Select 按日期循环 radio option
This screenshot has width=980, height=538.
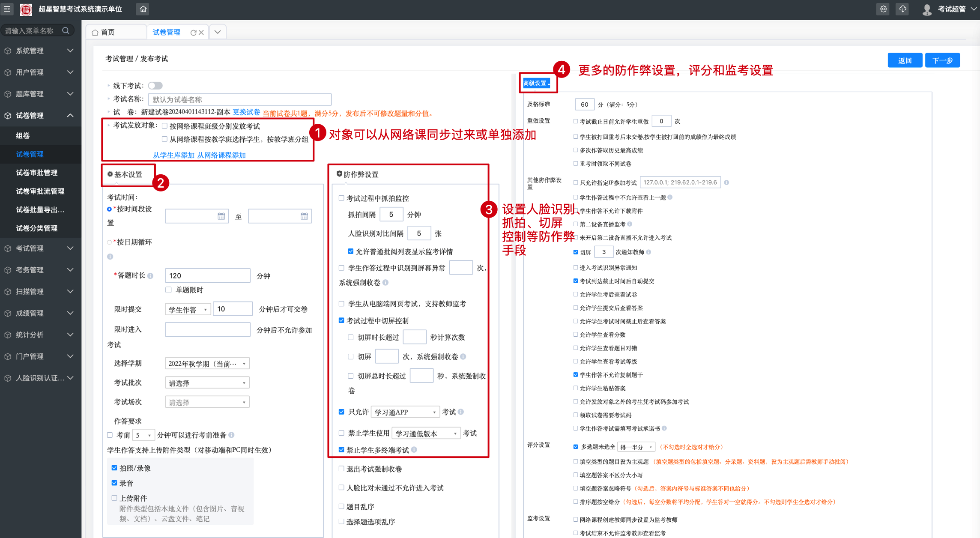click(x=110, y=242)
